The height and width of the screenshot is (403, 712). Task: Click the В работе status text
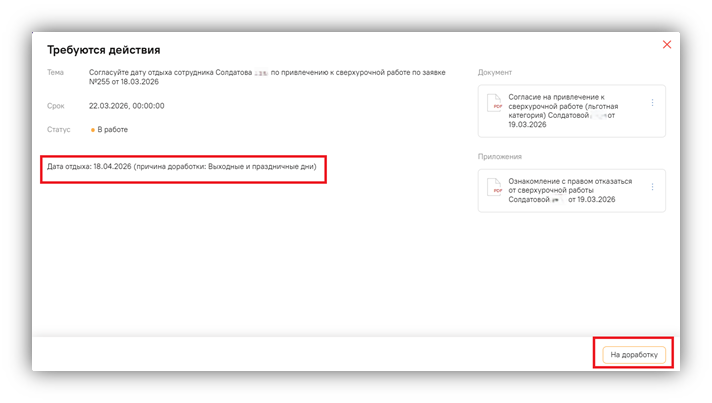[113, 130]
